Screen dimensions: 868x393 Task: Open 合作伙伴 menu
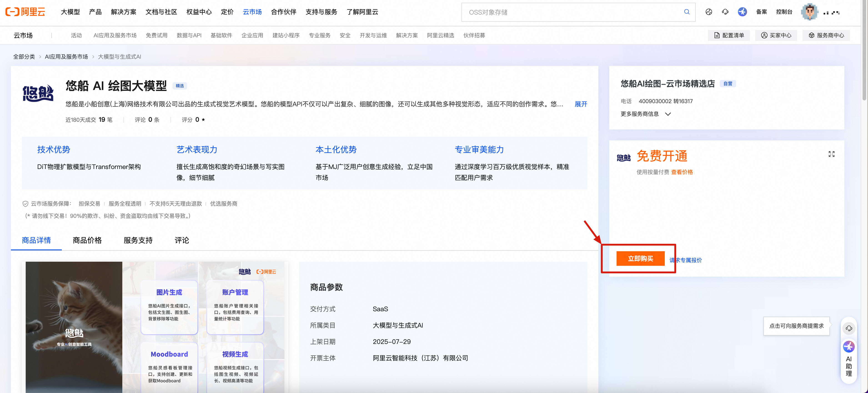click(283, 12)
